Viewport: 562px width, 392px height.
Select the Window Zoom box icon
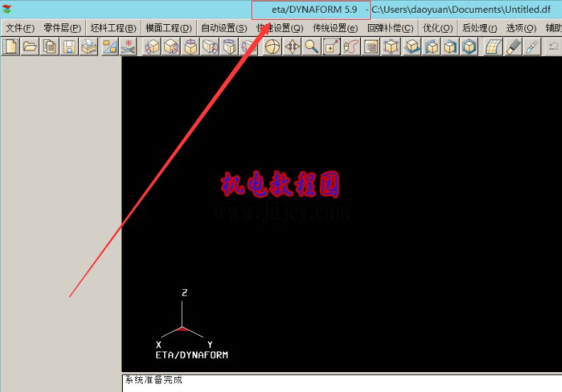point(331,47)
